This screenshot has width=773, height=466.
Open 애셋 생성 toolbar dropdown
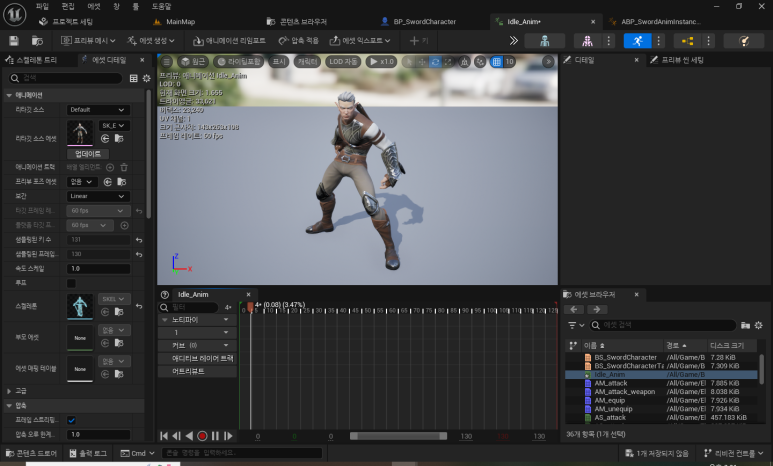click(151, 40)
